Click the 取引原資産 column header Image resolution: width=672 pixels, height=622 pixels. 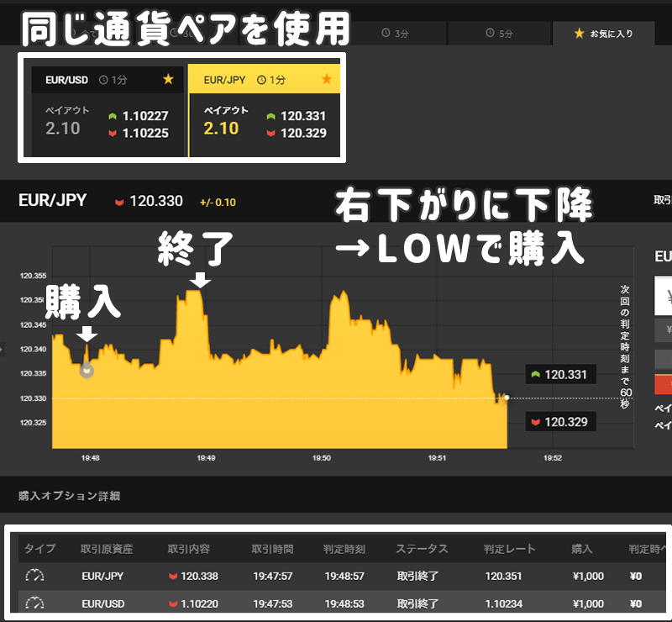(x=107, y=549)
